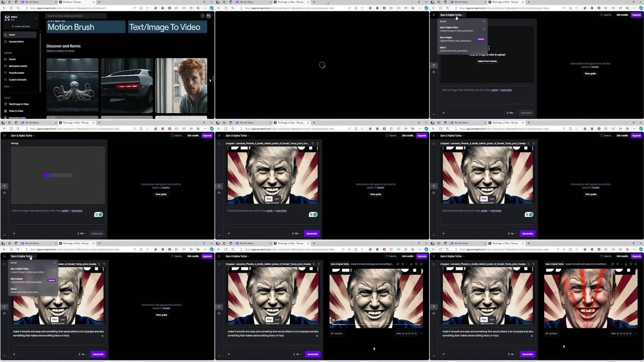Click the delete image trash icon in 10s image window
The height and width of the screenshot is (362, 644).
click(318, 143)
